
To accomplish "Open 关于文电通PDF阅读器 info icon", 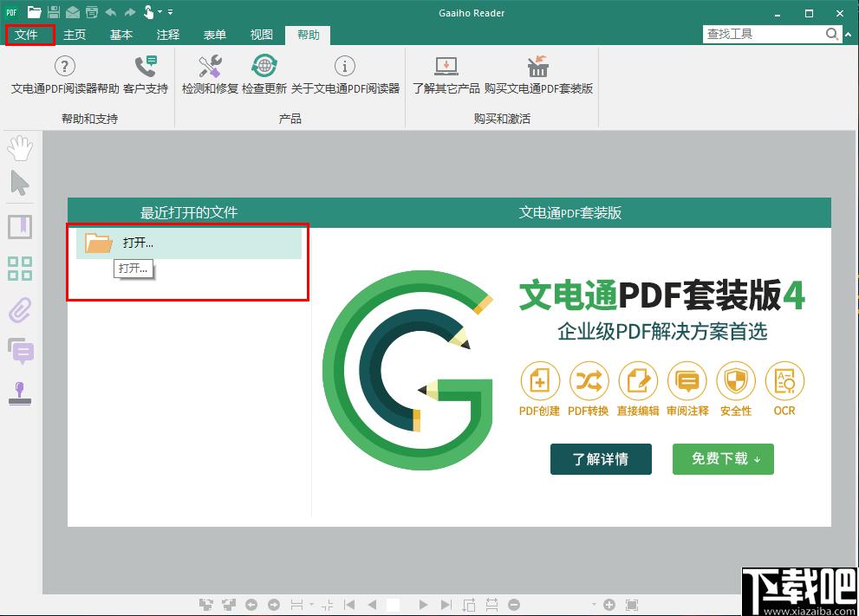I will (345, 66).
